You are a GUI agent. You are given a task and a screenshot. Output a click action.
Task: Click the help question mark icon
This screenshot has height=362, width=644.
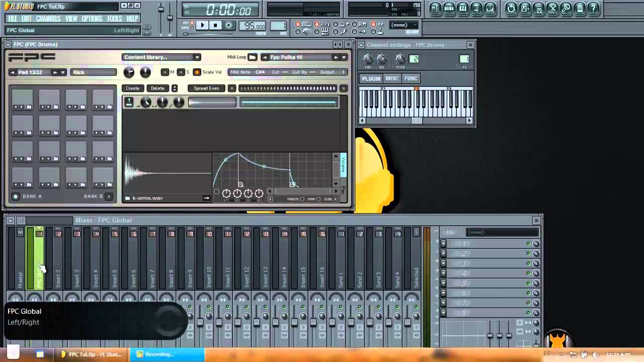point(594,9)
